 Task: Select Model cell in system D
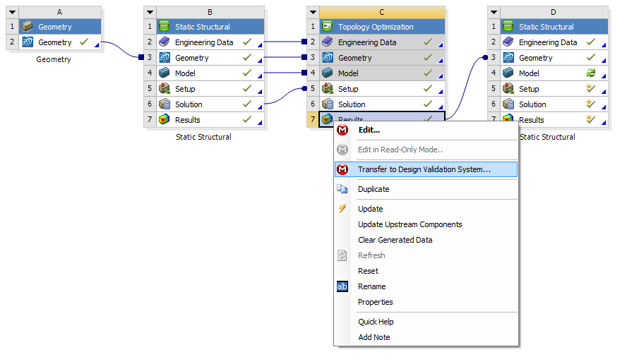[x=554, y=73]
